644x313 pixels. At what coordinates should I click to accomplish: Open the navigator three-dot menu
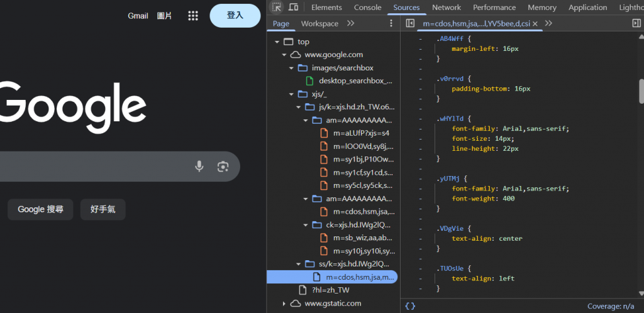coord(391,23)
